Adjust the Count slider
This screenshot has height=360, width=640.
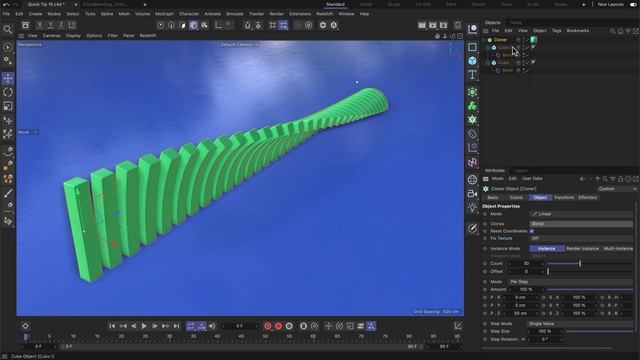[x=590, y=264]
